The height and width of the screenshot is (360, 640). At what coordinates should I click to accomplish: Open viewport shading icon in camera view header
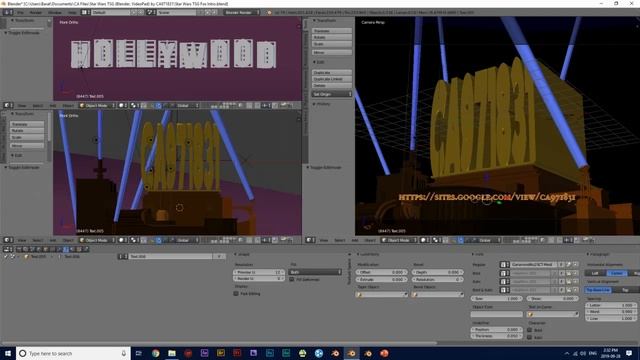coord(424,240)
